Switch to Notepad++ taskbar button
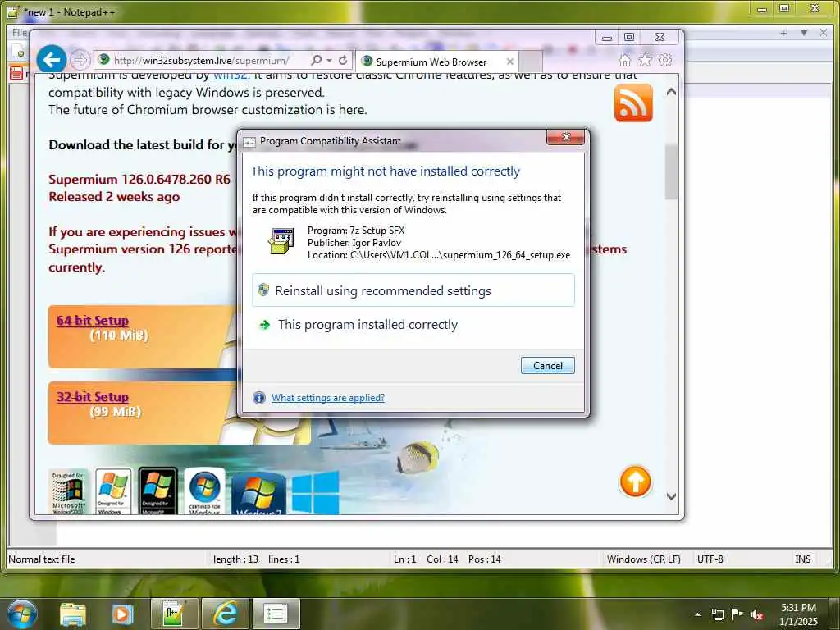 (x=174, y=614)
